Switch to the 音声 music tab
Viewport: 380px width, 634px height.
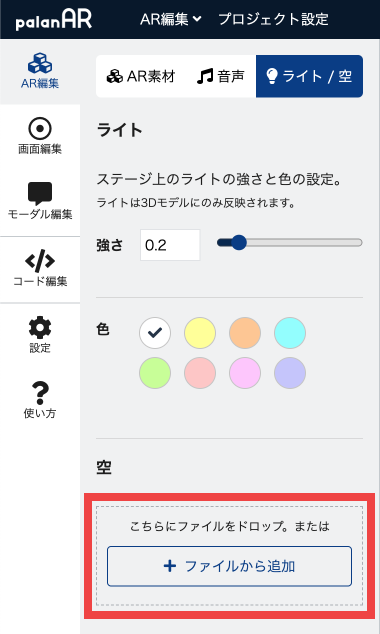coord(221,76)
